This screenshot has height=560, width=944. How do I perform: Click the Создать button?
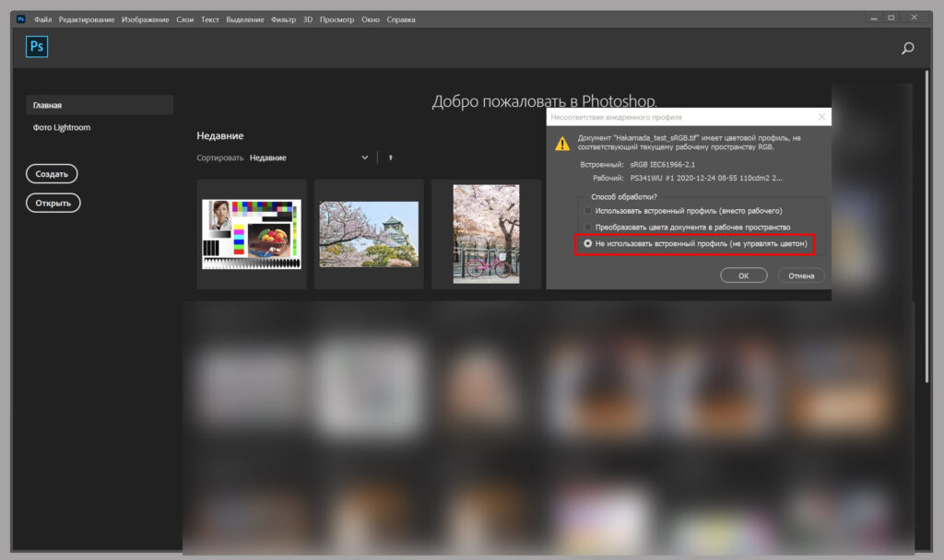(52, 173)
